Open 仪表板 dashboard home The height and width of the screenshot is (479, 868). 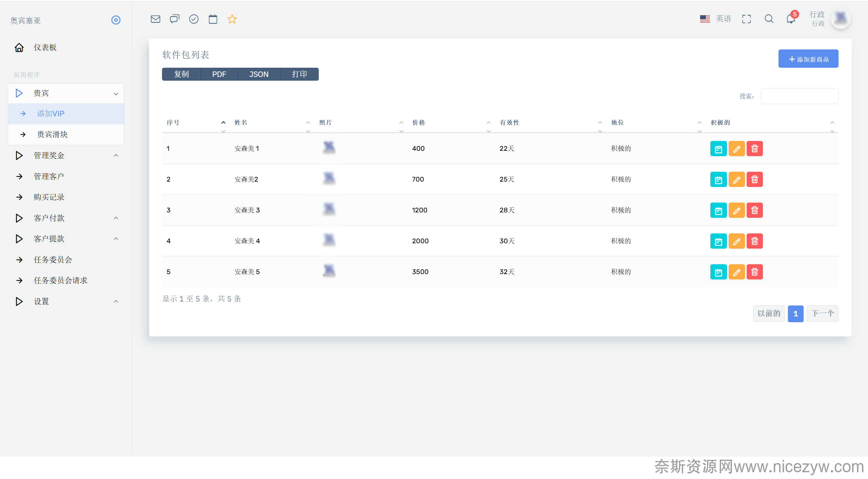coord(66,47)
